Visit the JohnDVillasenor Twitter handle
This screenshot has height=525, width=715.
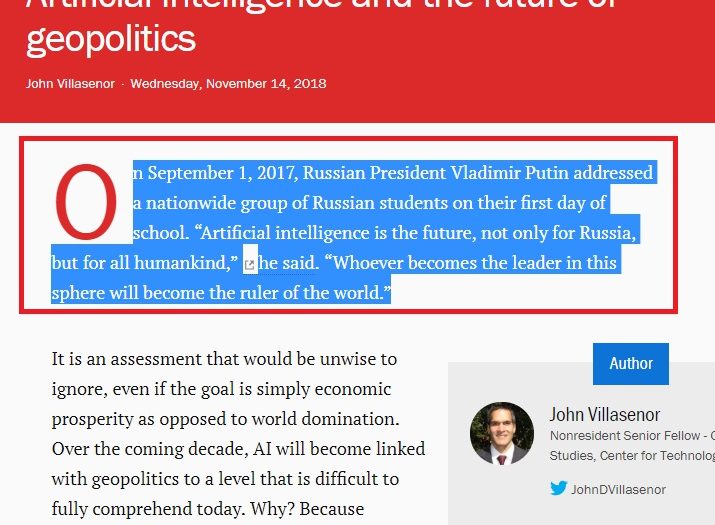618,489
